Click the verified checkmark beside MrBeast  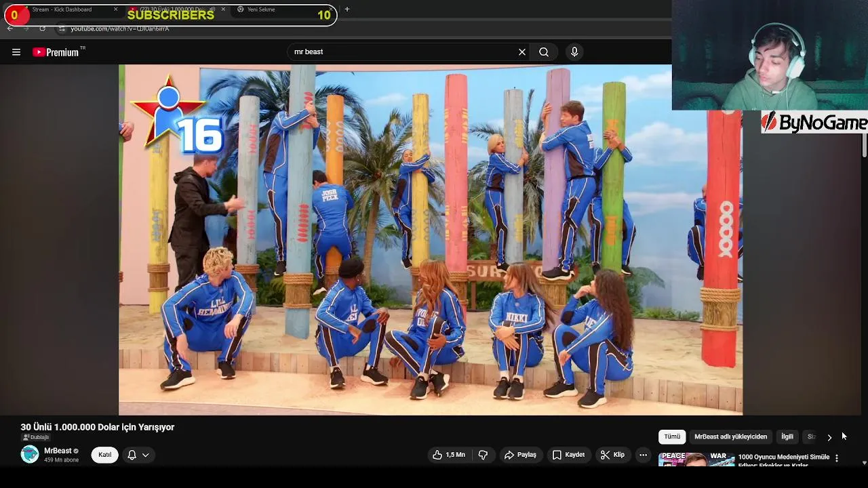(76, 451)
